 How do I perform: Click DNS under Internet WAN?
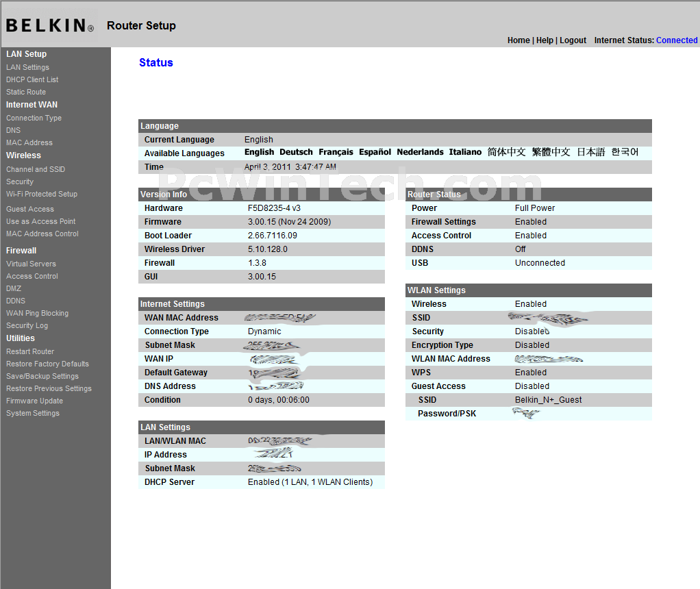[14, 130]
